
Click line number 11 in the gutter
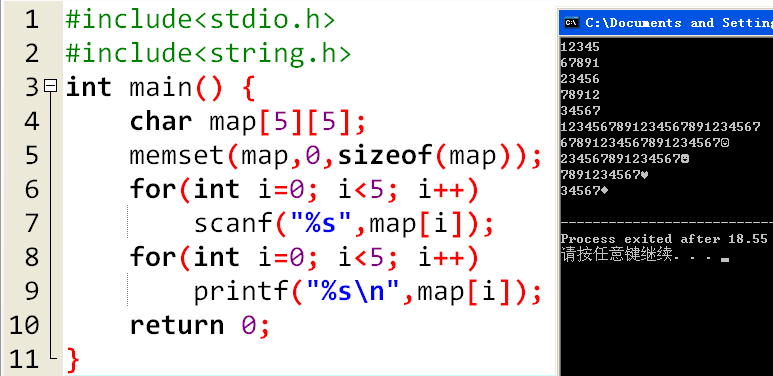point(24,360)
